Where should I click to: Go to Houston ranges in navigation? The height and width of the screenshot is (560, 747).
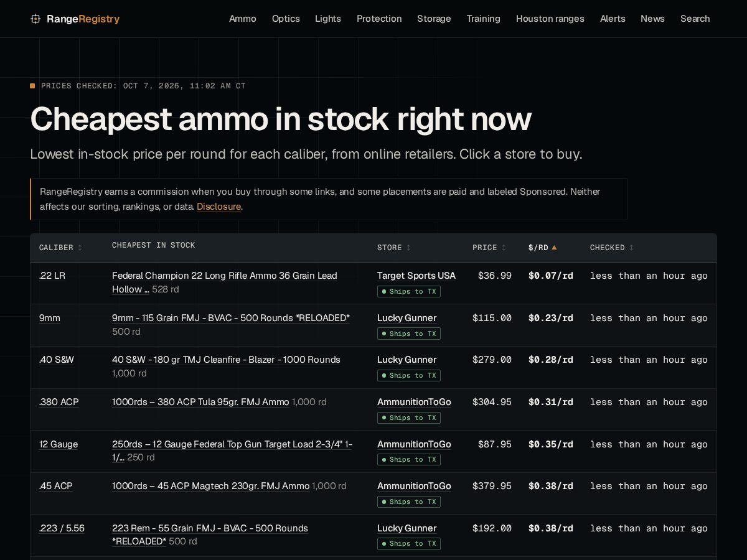(x=550, y=19)
